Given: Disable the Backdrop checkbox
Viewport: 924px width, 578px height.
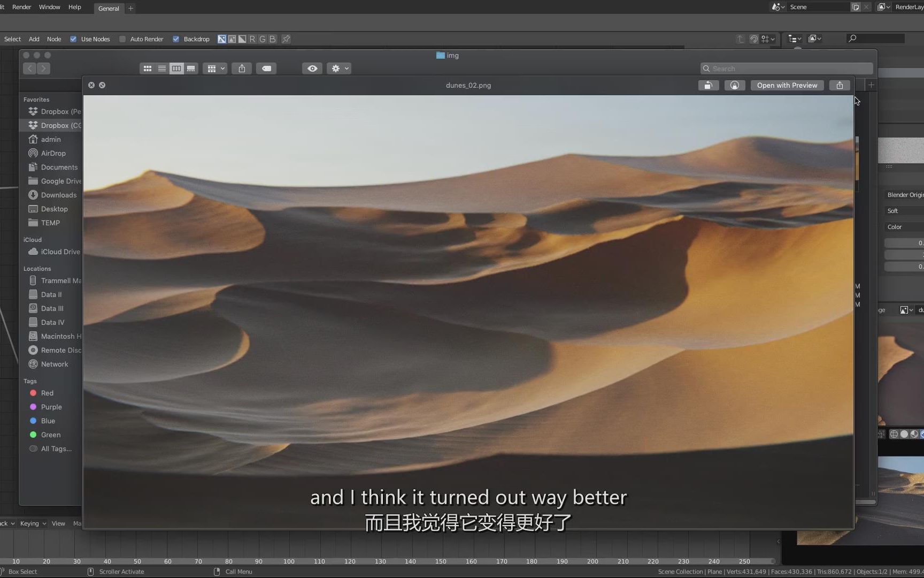Looking at the screenshot, I should pyautogui.click(x=175, y=39).
